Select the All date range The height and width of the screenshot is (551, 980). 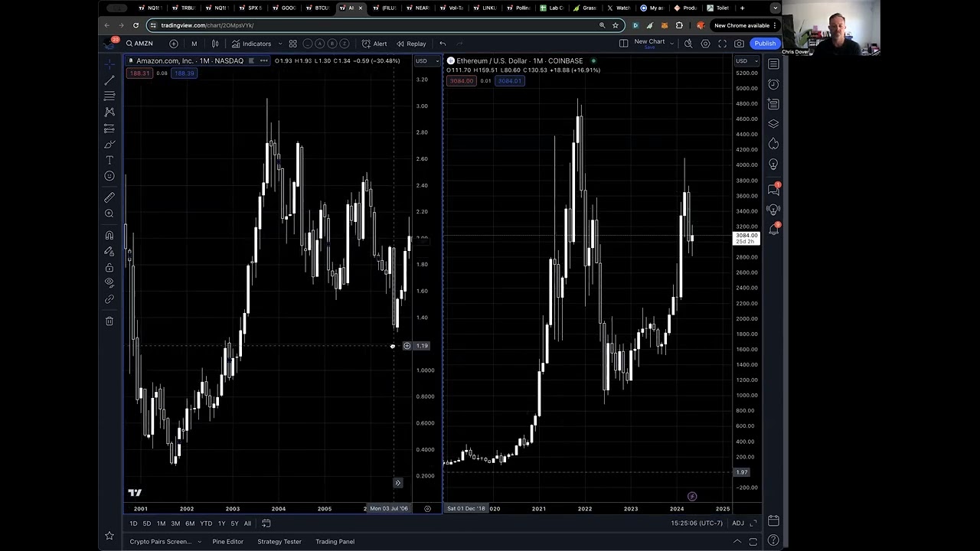[247, 523]
